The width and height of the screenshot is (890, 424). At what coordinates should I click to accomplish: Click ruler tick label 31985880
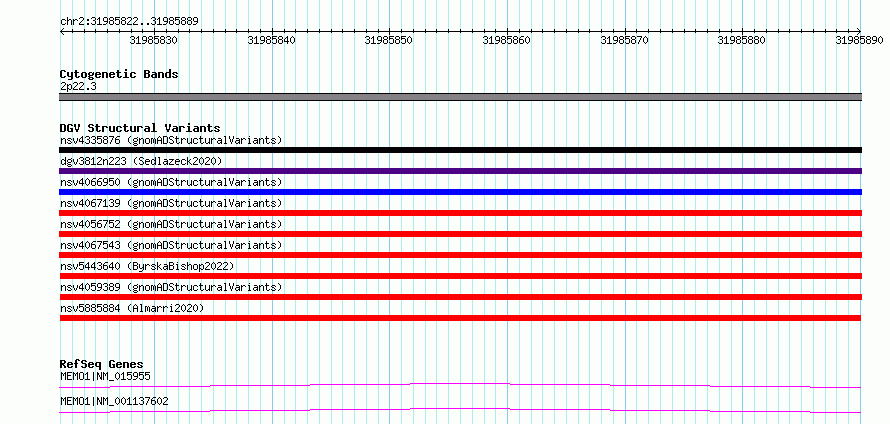click(742, 40)
